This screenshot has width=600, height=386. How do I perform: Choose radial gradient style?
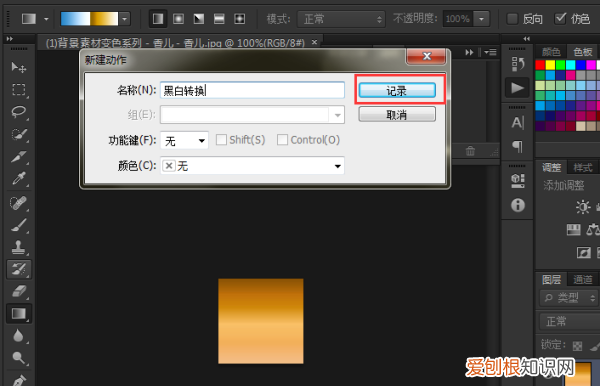click(178, 18)
